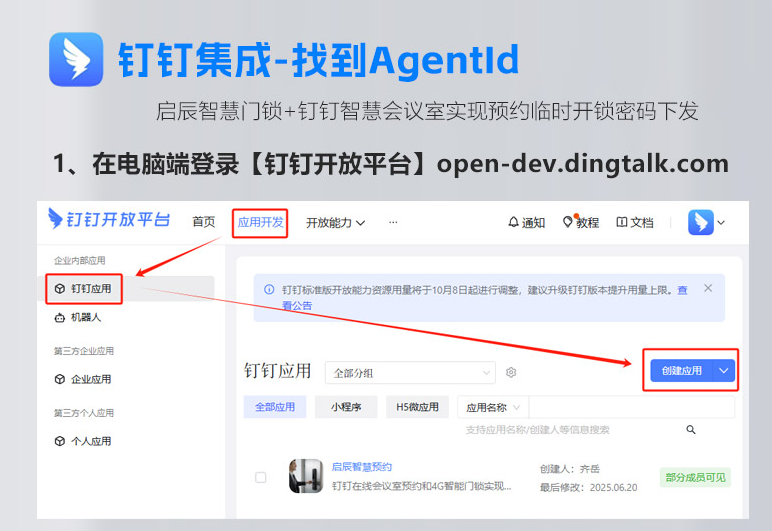Click the 第三方企业应用 section label
This screenshot has height=531, width=772.
pos(84,351)
